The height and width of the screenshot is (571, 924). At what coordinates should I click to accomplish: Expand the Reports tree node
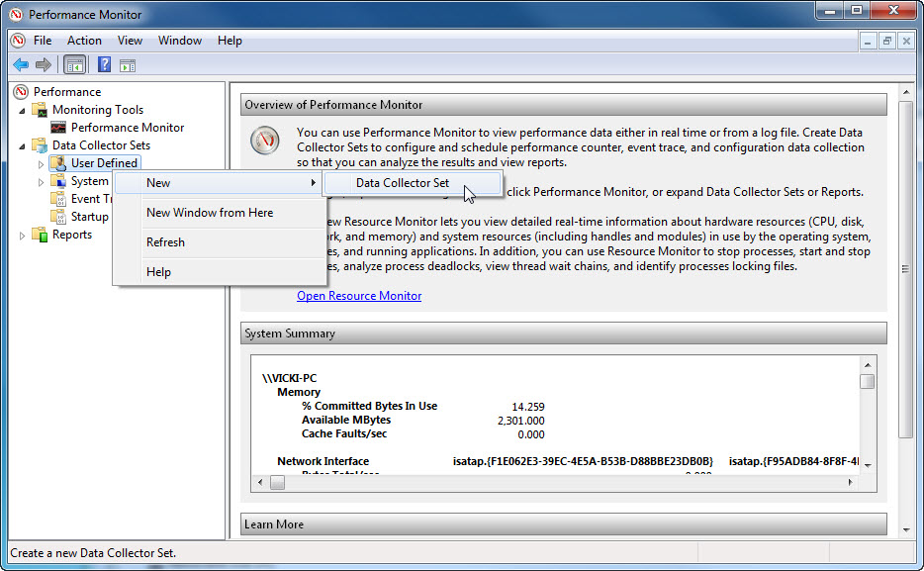[x=22, y=236]
